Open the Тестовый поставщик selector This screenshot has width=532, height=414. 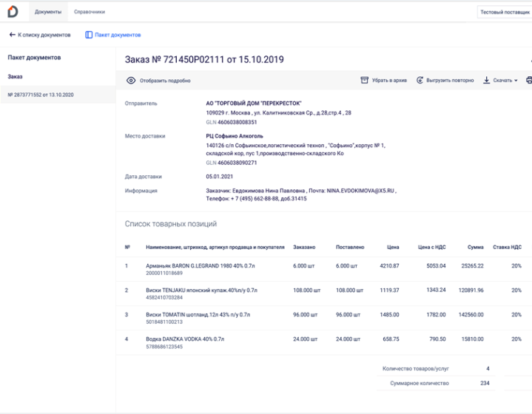click(505, 12)
